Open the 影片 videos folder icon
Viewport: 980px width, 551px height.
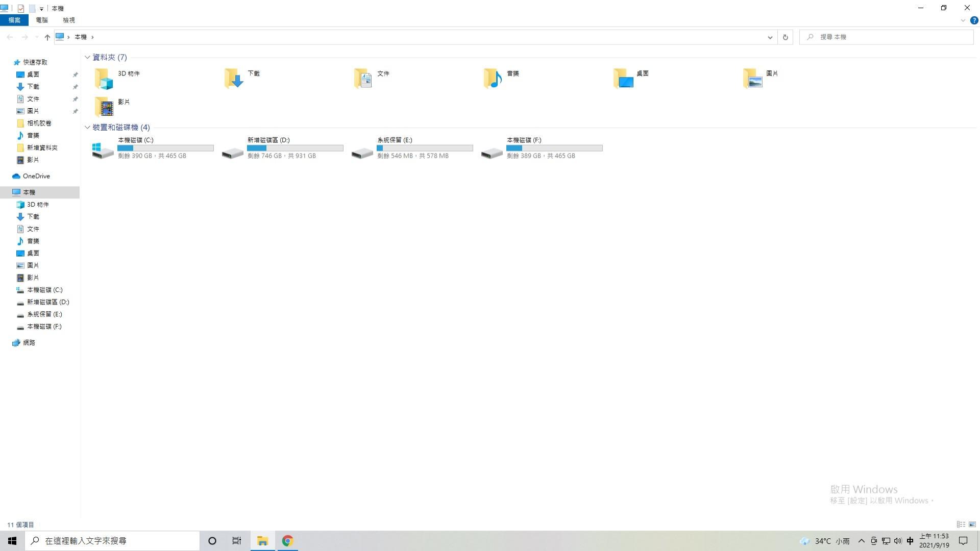[x=104, y=107]
